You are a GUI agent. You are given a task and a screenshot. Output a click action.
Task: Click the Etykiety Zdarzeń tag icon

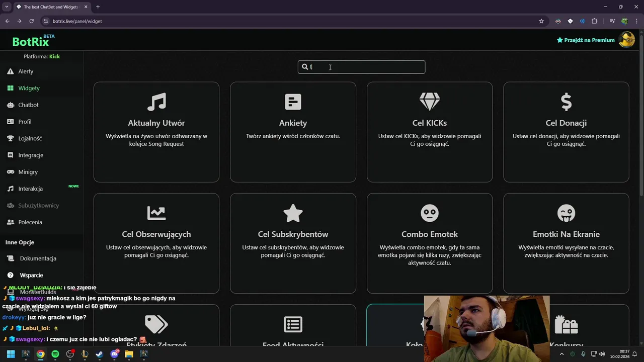156,324
